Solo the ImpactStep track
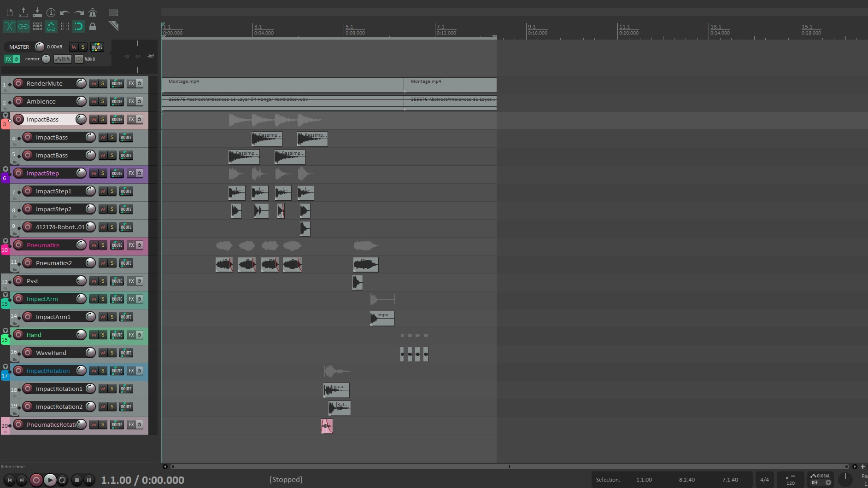Screen dimensions: 868x488 [102, 173]
